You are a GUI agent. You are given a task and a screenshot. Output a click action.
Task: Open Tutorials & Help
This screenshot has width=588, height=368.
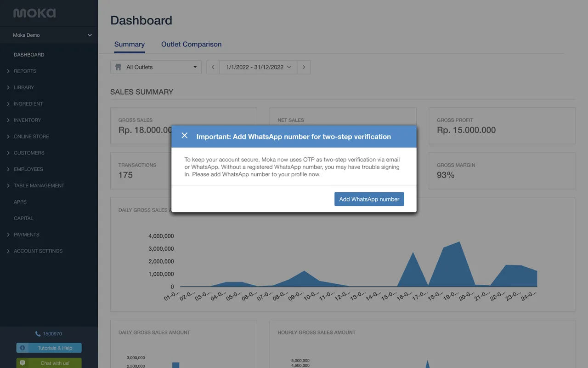[49, 348]
